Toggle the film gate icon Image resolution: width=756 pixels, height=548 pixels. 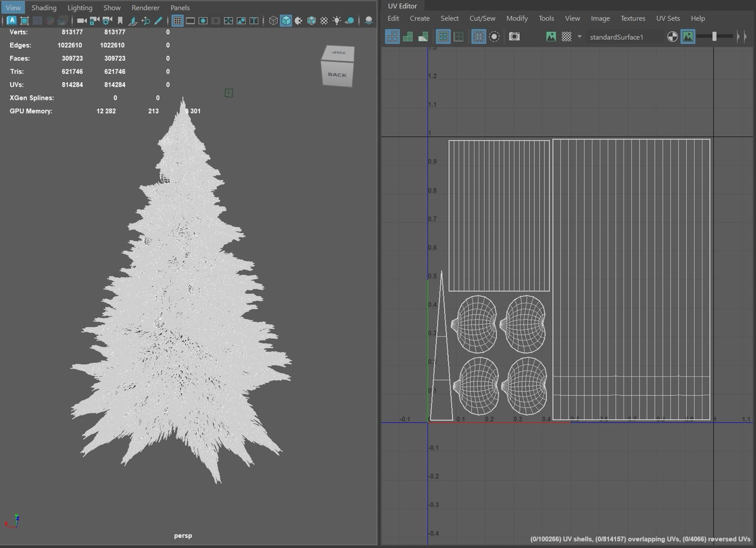(x=190, y=21)
